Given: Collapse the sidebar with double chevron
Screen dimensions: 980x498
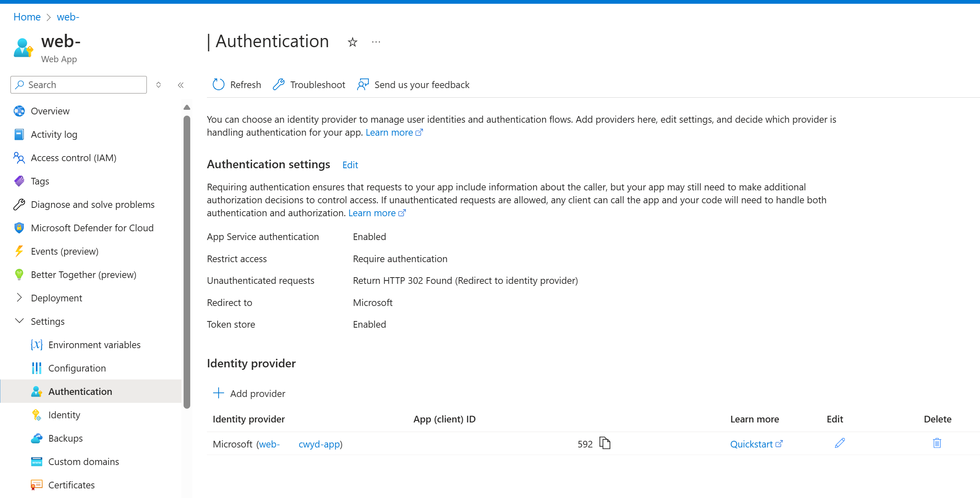Looking at the screenshot, I should point(181,85).
